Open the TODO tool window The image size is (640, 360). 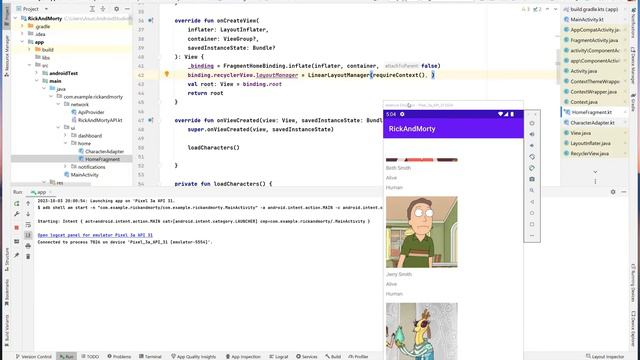point(90,356)
